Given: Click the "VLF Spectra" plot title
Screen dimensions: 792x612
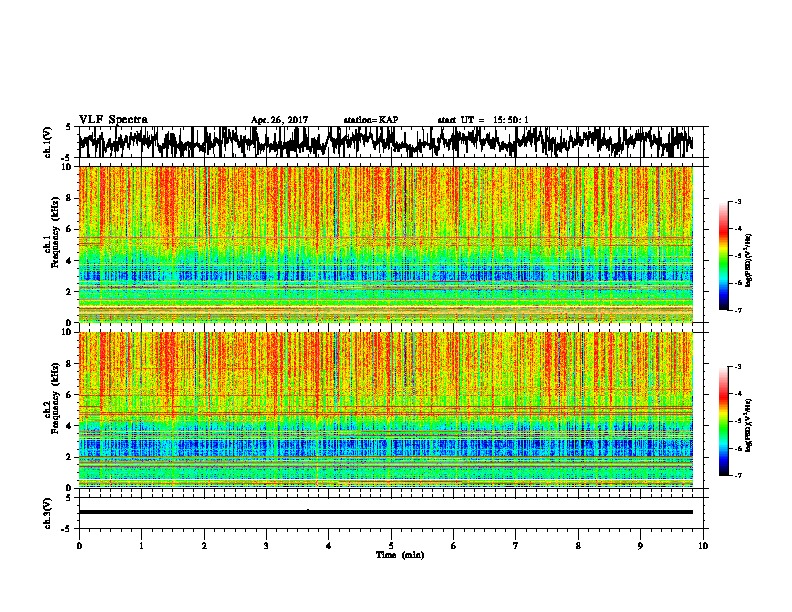Looking at the screenshot, I should [113, 119].
